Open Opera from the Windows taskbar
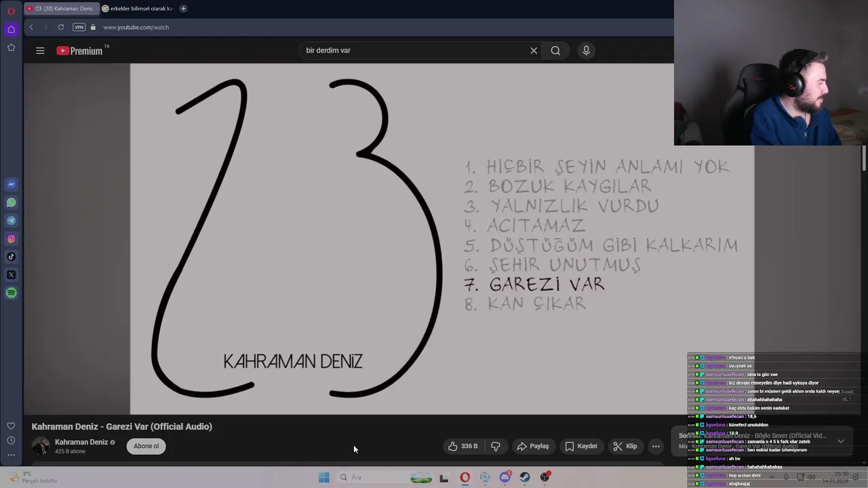 pyautogui.click(x=465, y=477)
